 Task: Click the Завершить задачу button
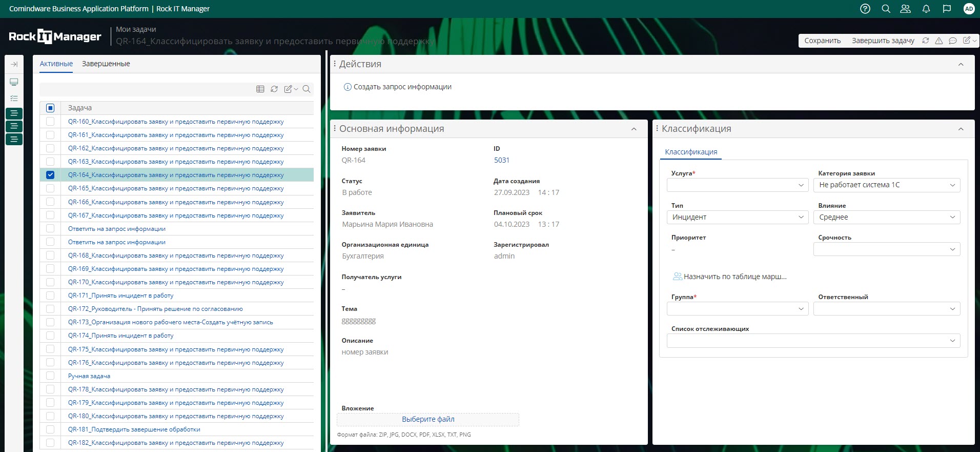click(x=883, y=41)
